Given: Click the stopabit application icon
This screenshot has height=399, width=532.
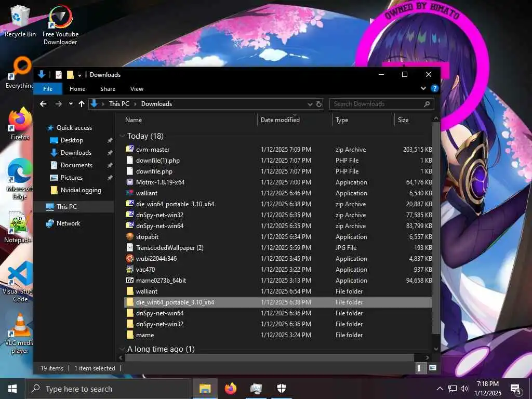Looking at the screenshot, I should [129, 236].
